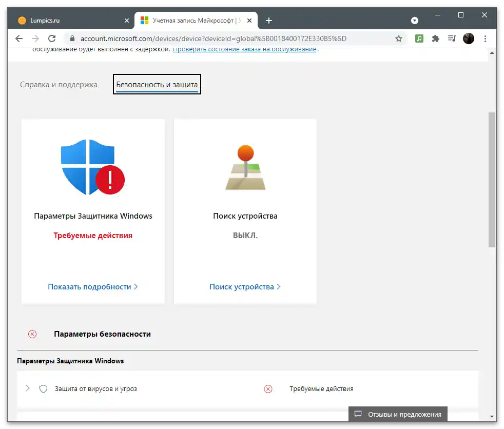
Task: Click the ВЫКЛ. status text
Action: (x=245, y=236)
